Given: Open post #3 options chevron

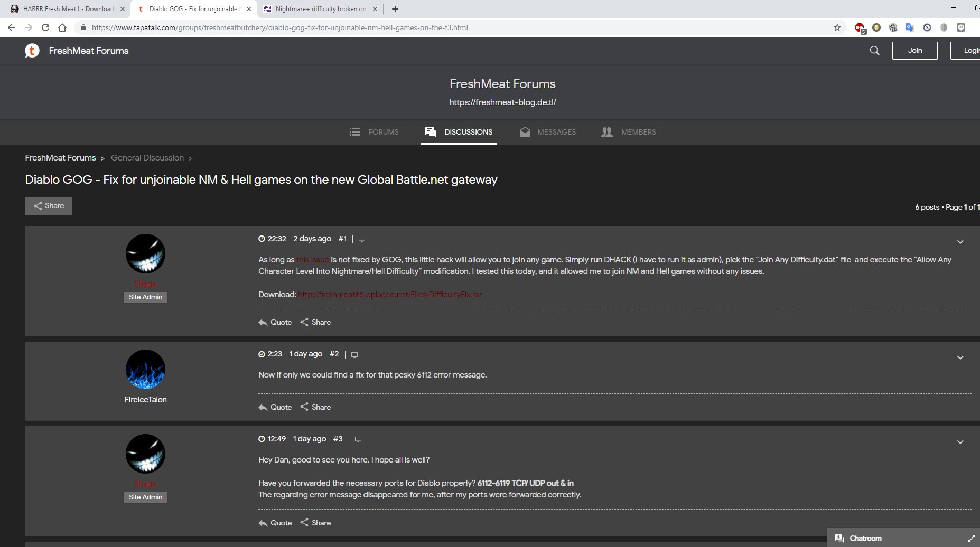Looking at the screenshot, I should [960, 442].
